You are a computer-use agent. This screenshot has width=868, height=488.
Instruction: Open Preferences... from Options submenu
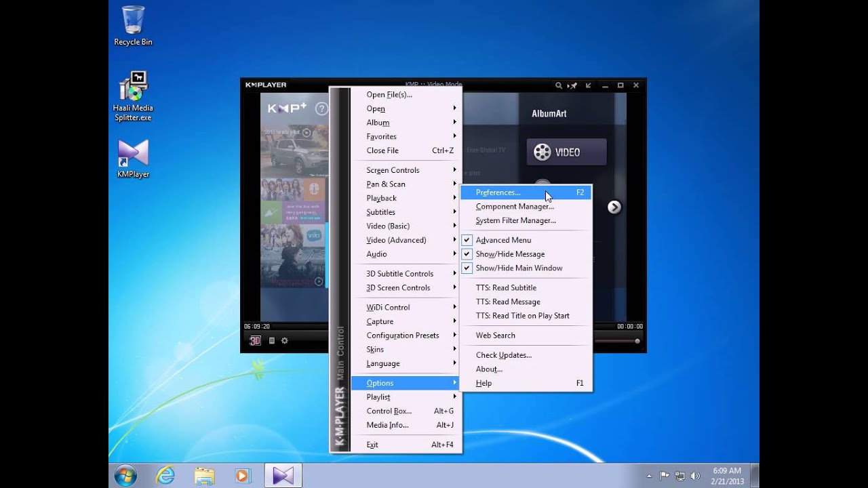(526, 192)
